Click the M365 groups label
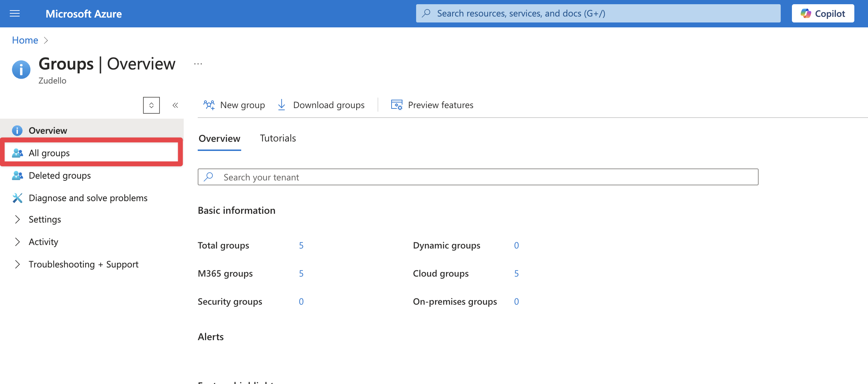The width and height of the screenshot is (868, 384). [225, 273]
